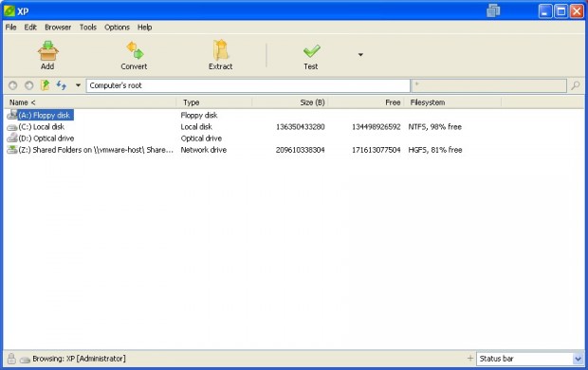Sort by the Filesystem column header
This screenshot has height=370, width=588.
(452, 102)
